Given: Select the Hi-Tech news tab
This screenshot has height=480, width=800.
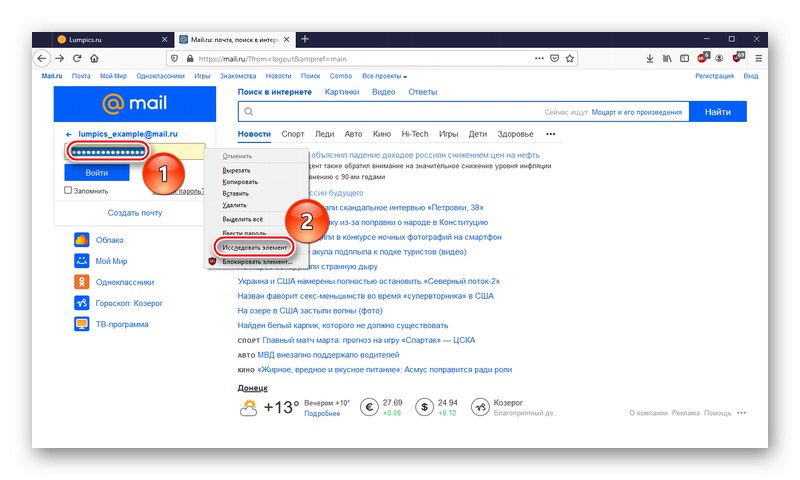Looking at the screenshot, I should click(415, 134).
